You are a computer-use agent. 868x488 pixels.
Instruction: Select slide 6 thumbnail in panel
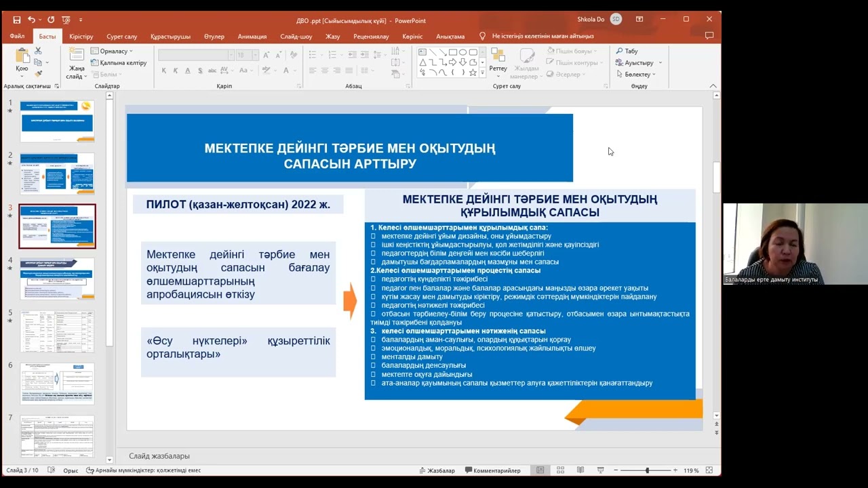tap(58, 383)
